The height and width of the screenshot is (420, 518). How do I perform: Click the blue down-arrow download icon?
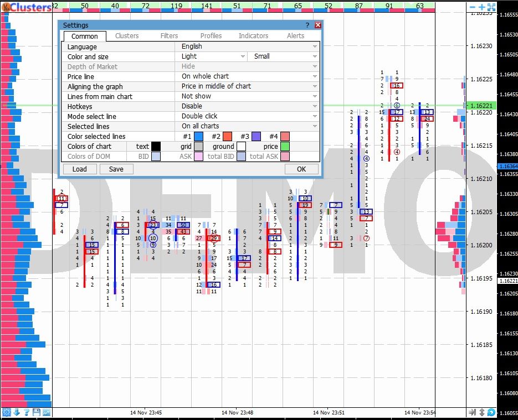(17, 412)
